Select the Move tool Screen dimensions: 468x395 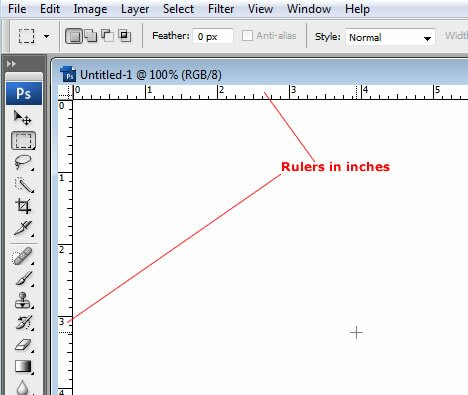click(23, 118)
